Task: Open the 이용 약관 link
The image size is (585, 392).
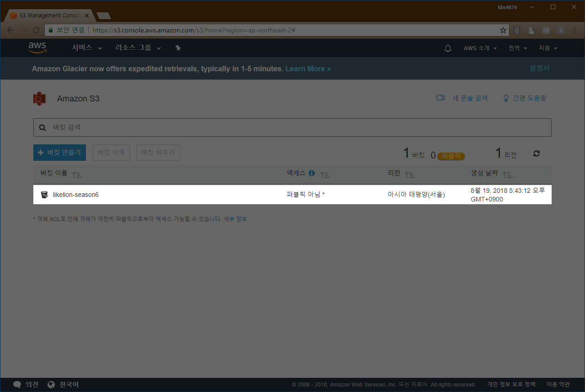Action: (x=558, y=385)
